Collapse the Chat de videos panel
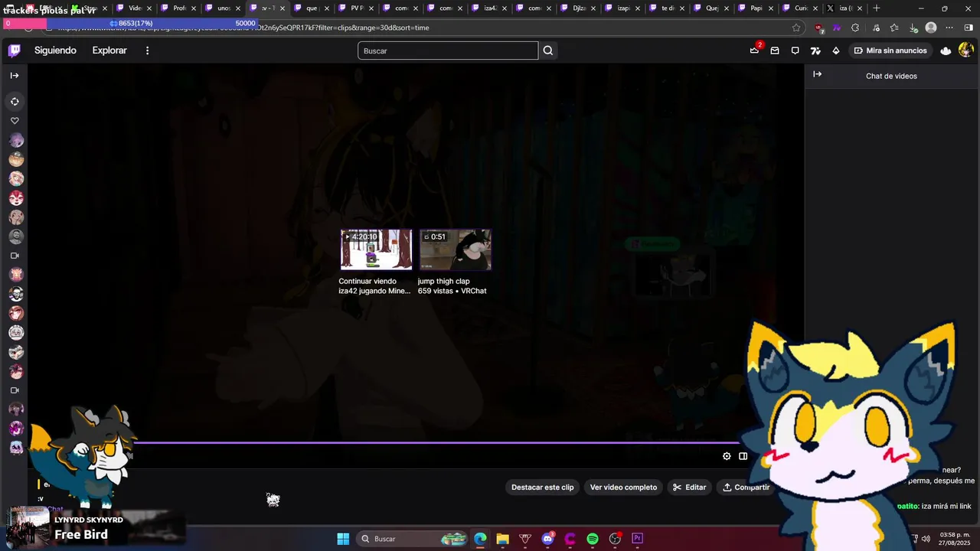 (x=817, y=74)
